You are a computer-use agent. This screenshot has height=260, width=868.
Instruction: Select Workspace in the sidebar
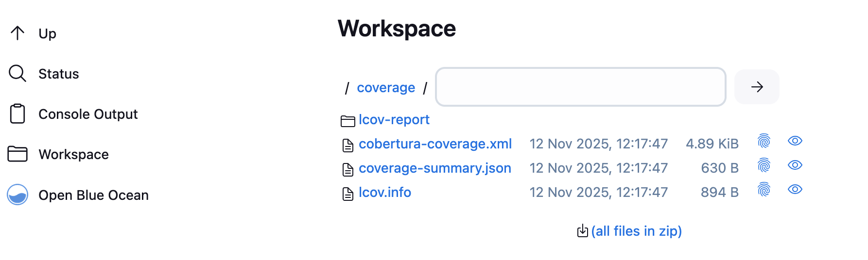[x=73, y=154]
